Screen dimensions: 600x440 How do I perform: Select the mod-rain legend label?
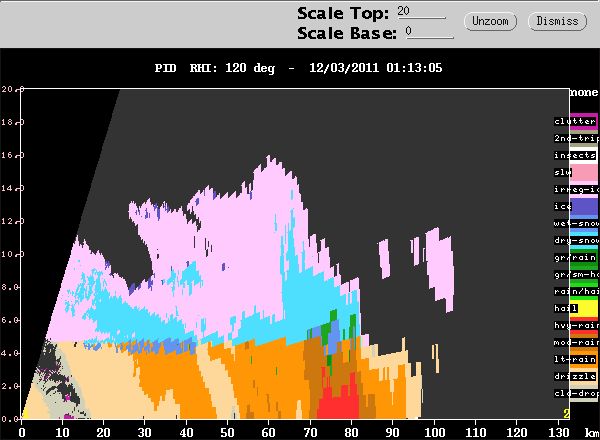[576, 342]
